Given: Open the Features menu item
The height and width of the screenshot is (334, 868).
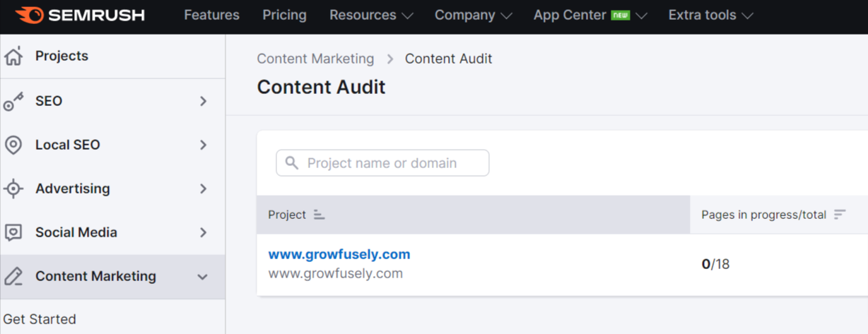Looking at the screenshot, I should tap(211, 15).
